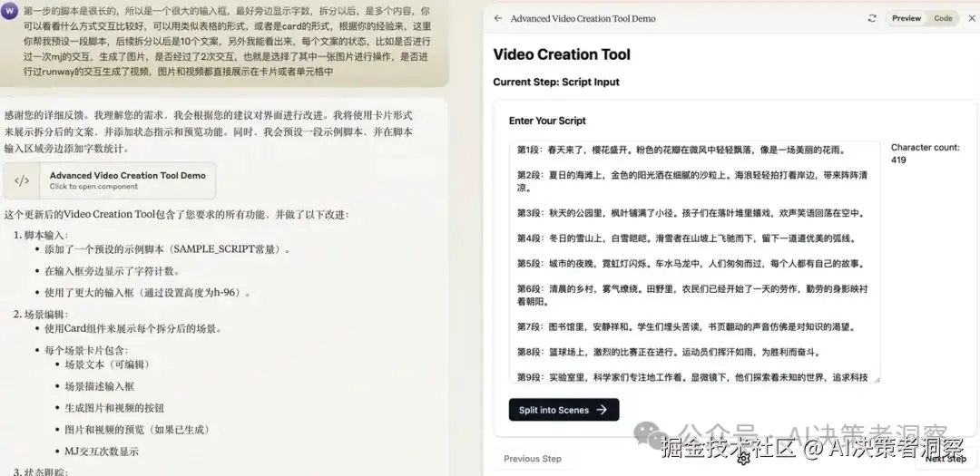The width and height of the screenshot is (980, 476).
Task: Click the script line starting with 第8段
Action: (668, 352)
